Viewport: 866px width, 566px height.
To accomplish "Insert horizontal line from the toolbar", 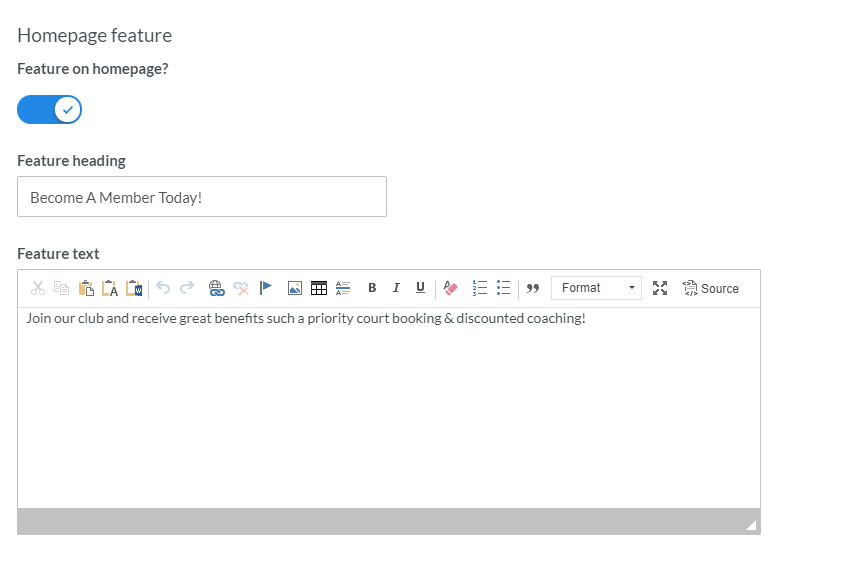I will click(x=343, y=288).
